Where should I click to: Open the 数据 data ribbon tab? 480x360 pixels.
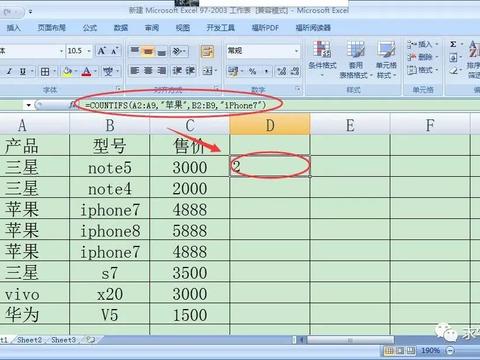(x=121, y=28)
